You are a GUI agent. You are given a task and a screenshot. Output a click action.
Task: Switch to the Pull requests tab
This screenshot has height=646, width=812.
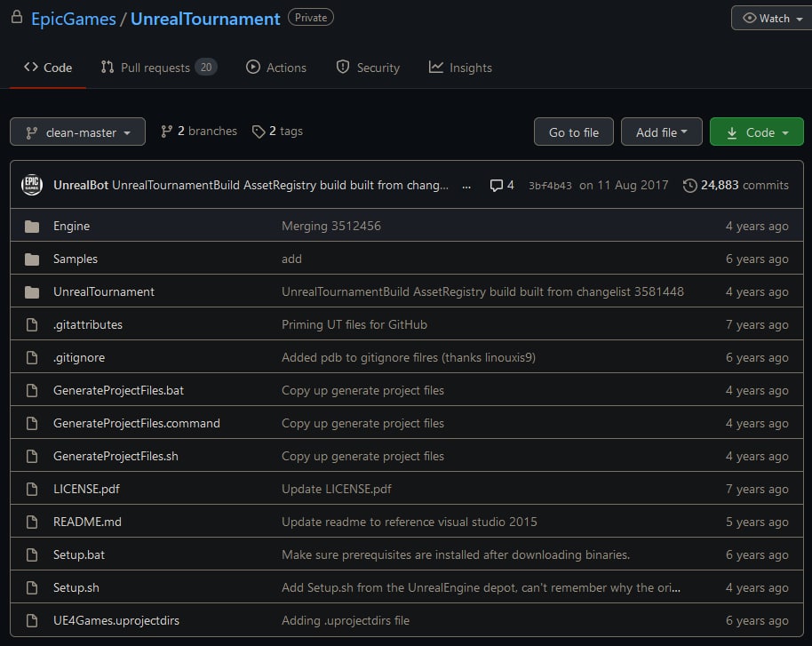click(x=158, y=68)
